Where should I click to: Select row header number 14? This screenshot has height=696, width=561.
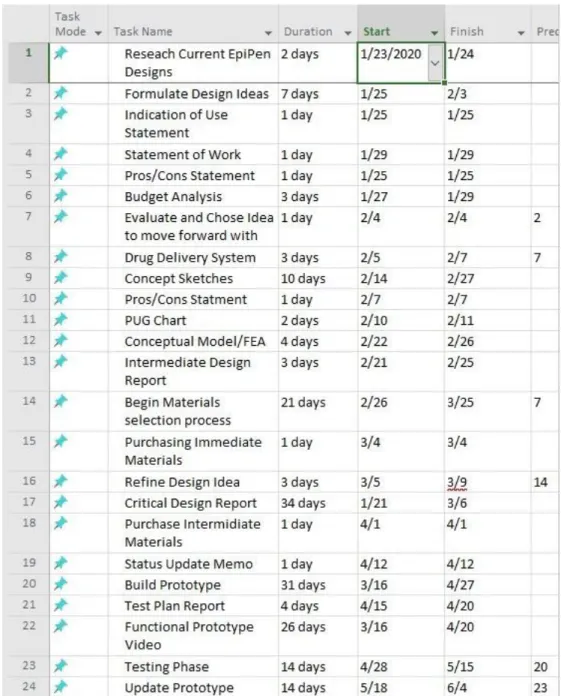28,411
